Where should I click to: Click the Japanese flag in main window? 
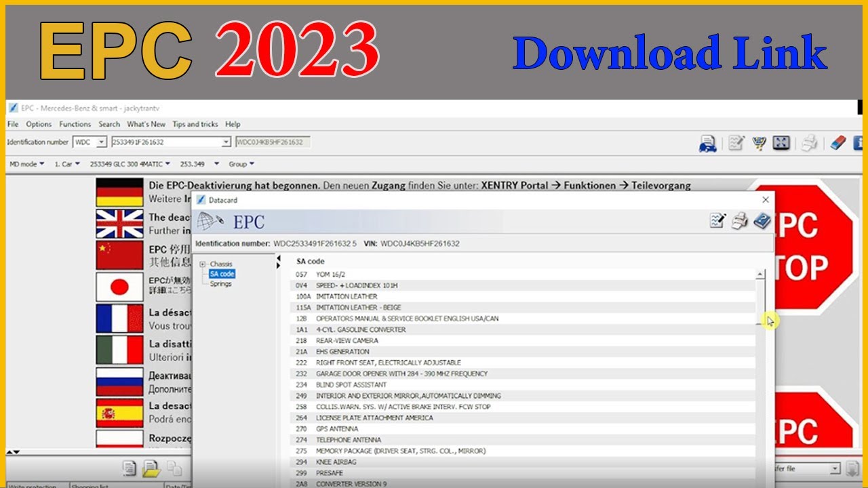click(119, 287)
